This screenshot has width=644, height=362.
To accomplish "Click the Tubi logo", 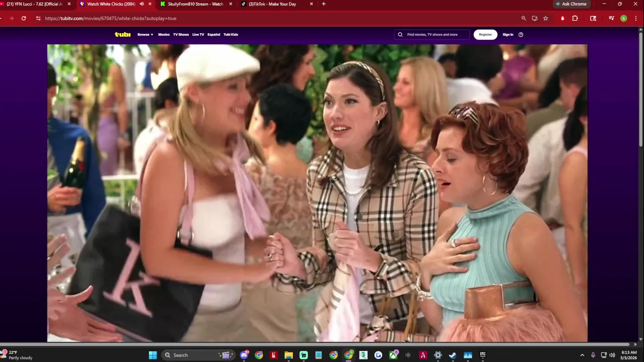I will [x=122, y=35].
